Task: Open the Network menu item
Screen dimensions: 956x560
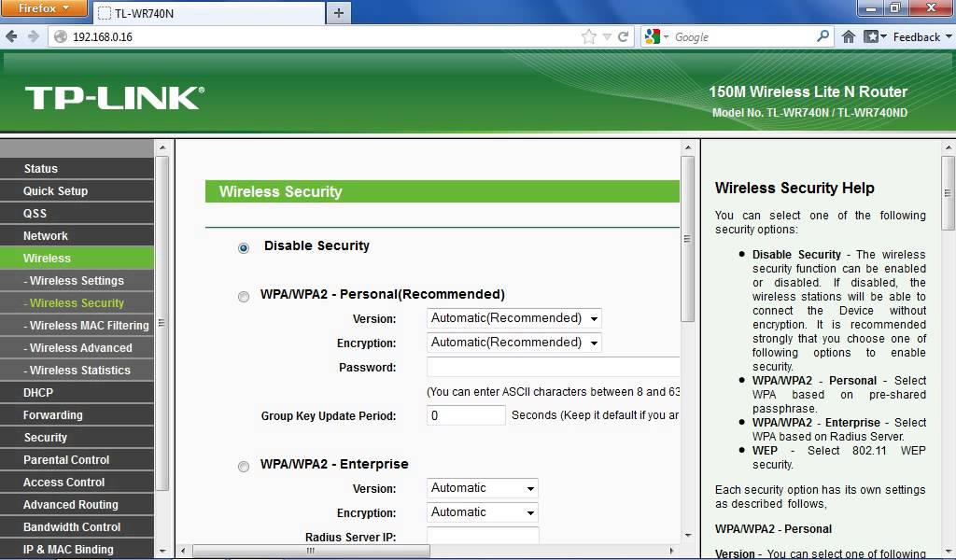Action: [77, 236]
